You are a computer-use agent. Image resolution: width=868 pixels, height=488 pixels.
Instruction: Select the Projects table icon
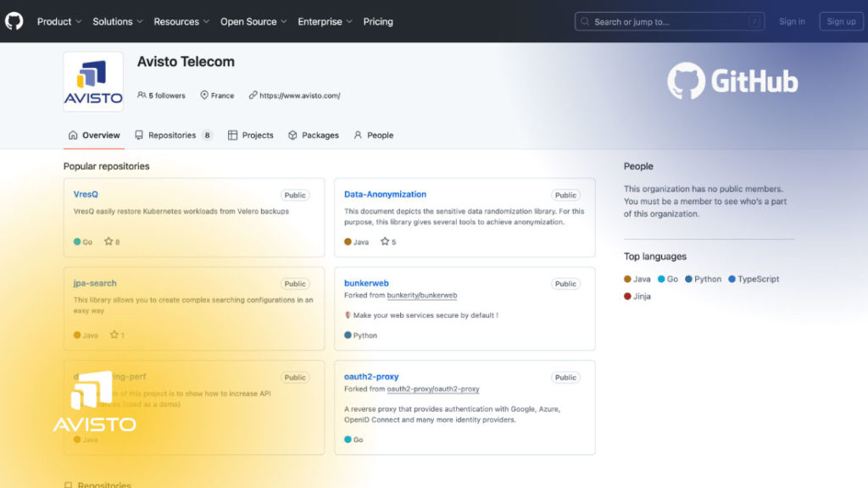click(x=232, y=135)
